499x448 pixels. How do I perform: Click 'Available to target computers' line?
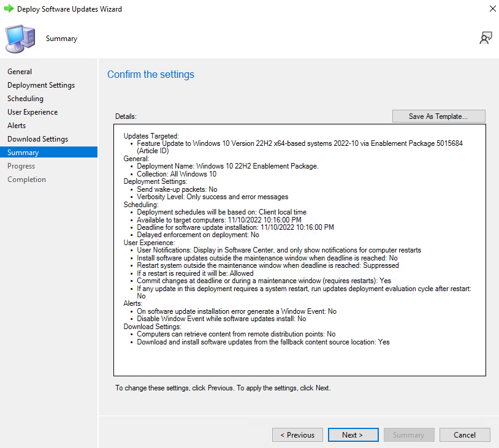219,220
